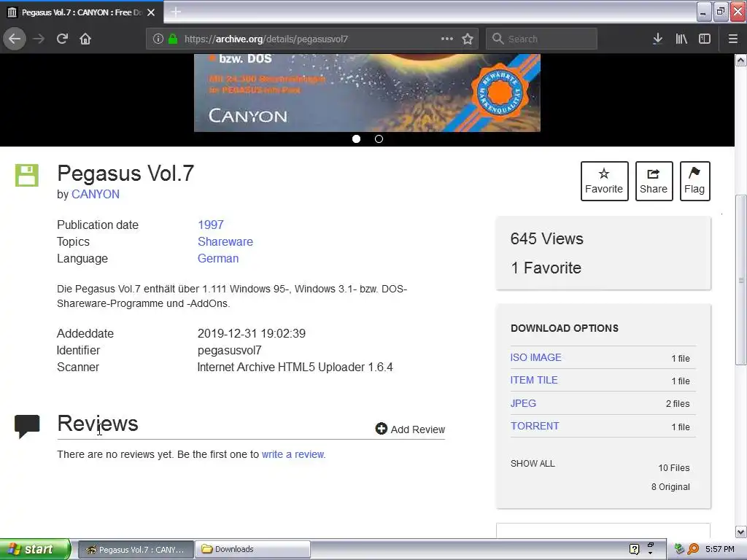Click the page scrollbar up arrow

tap(741, 60)
